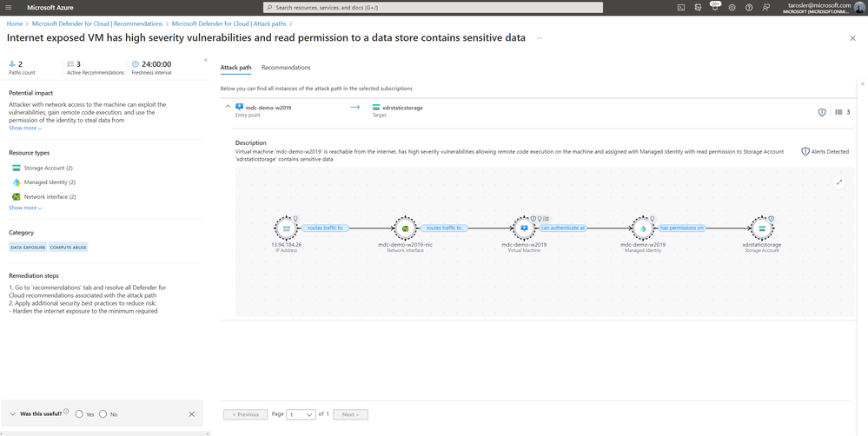This screenshot has width=868, height=436.
Task: Click the COMPUTE ABUSE category tag
Action: 69,248
